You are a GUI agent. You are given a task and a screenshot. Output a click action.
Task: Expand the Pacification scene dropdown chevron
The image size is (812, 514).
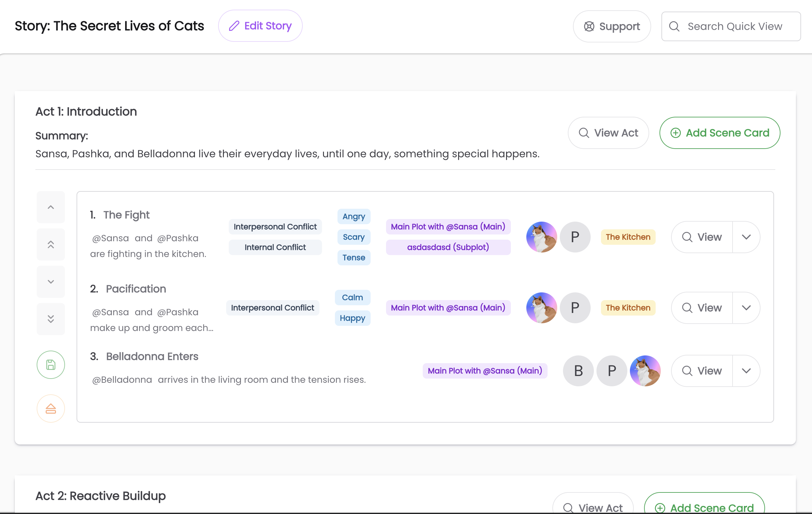coord(746,308)
